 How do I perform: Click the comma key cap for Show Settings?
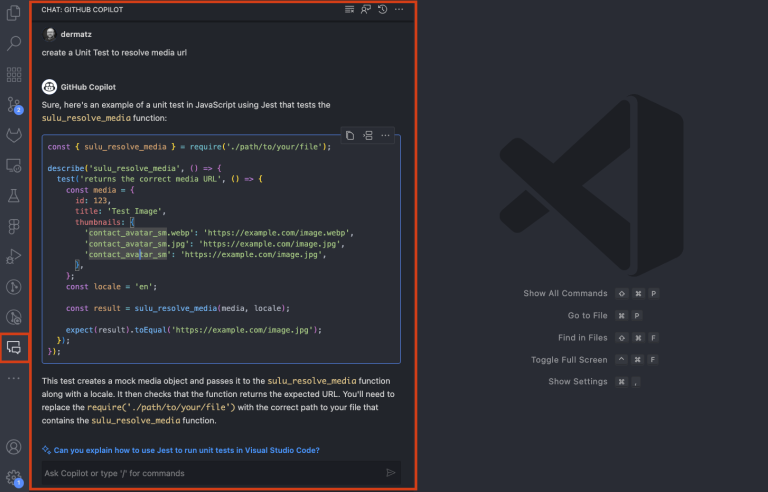coord(636,382)
